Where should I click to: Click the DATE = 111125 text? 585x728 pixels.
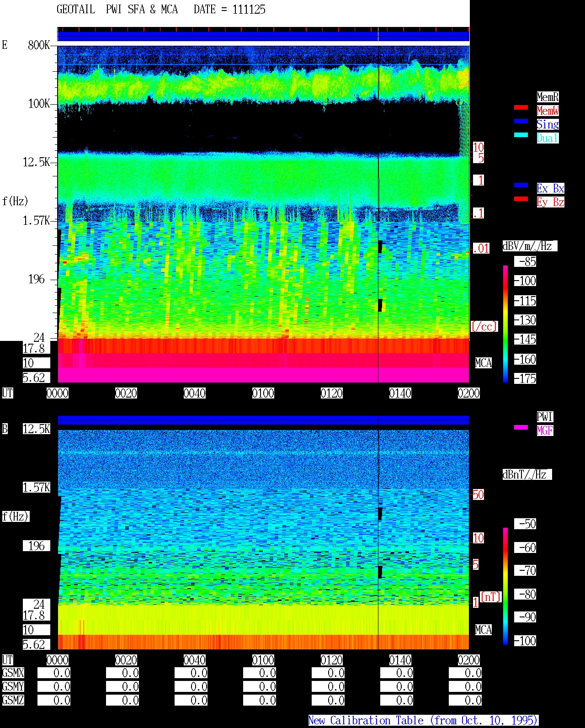229,10
